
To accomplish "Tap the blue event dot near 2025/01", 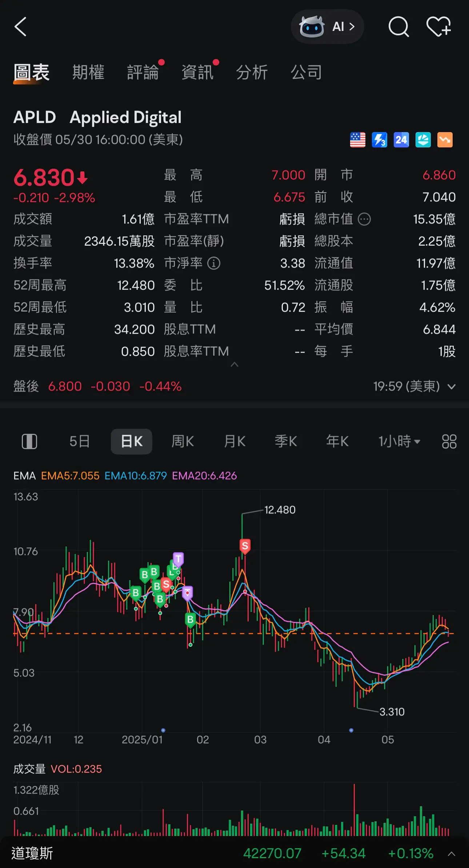I will pos(163,730).
